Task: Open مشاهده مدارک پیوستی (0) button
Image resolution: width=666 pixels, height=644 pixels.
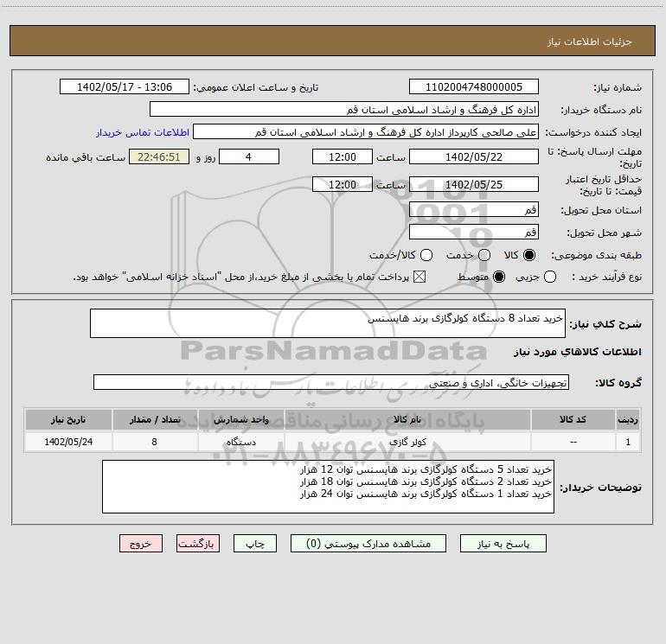Action: (x=368, y=544)
